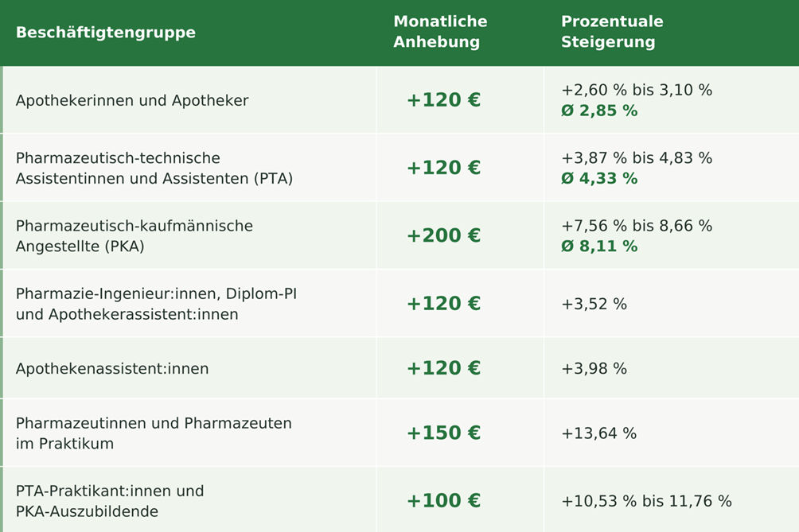Select the Monatliche Anhebung column header

pyautogui.click(x=440, y=32)
